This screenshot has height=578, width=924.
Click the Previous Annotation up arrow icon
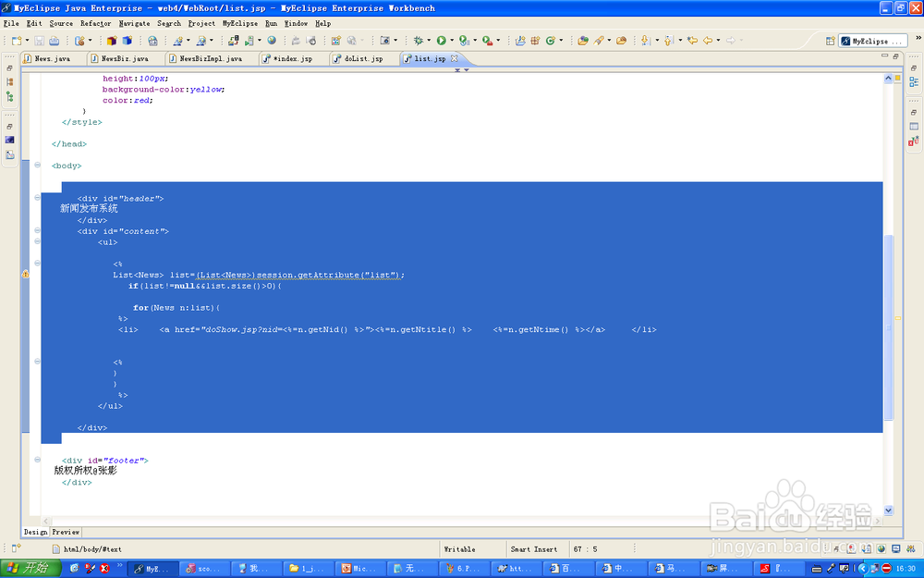tap(668, 40)
